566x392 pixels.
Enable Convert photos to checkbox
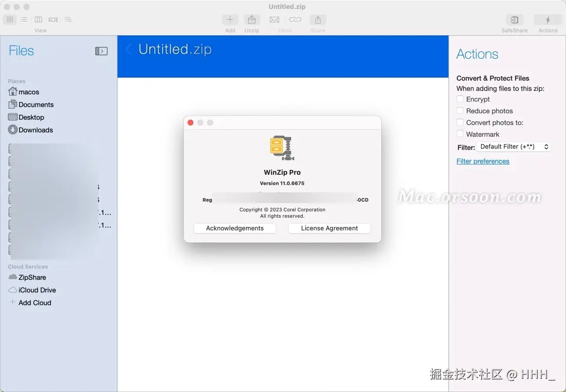(x=460, y=122)
